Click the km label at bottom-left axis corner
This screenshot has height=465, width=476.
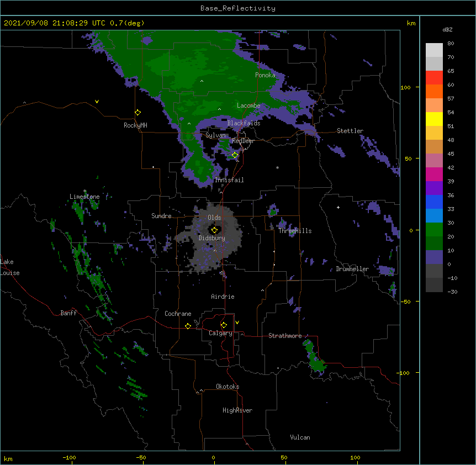pos(8,458)
